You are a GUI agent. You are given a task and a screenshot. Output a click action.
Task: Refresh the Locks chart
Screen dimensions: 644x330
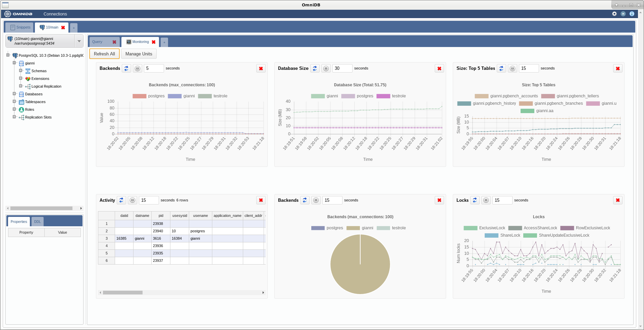coord(475,200)
